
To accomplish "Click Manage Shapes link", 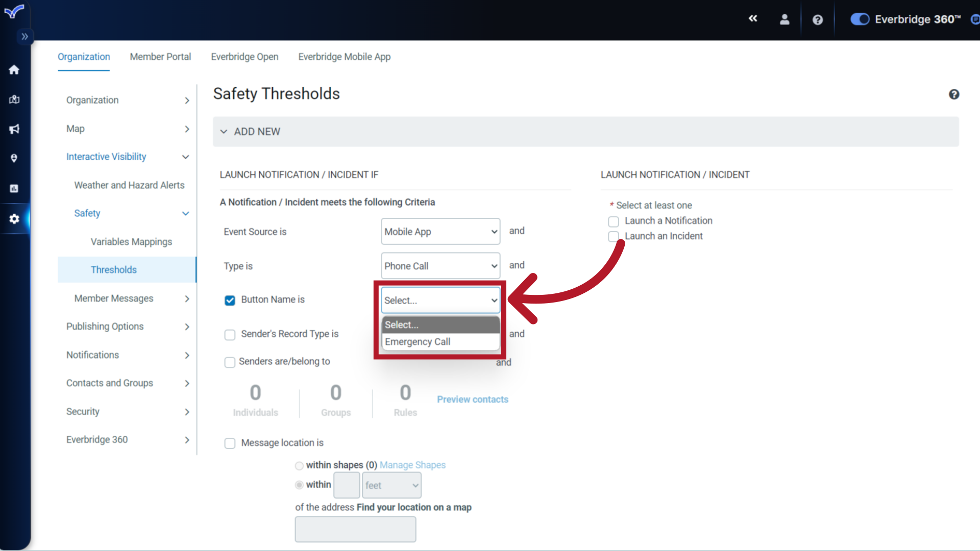I will 412,465.
